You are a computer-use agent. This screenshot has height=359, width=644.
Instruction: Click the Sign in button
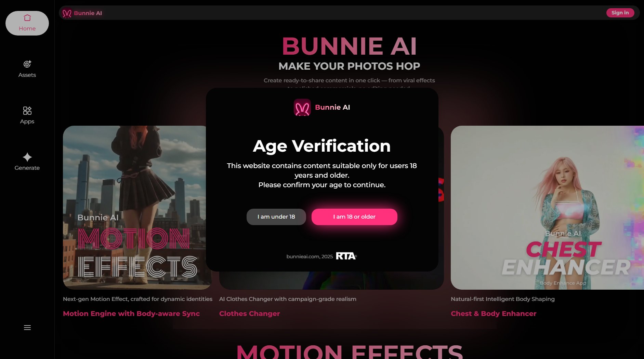click(620, 13)
